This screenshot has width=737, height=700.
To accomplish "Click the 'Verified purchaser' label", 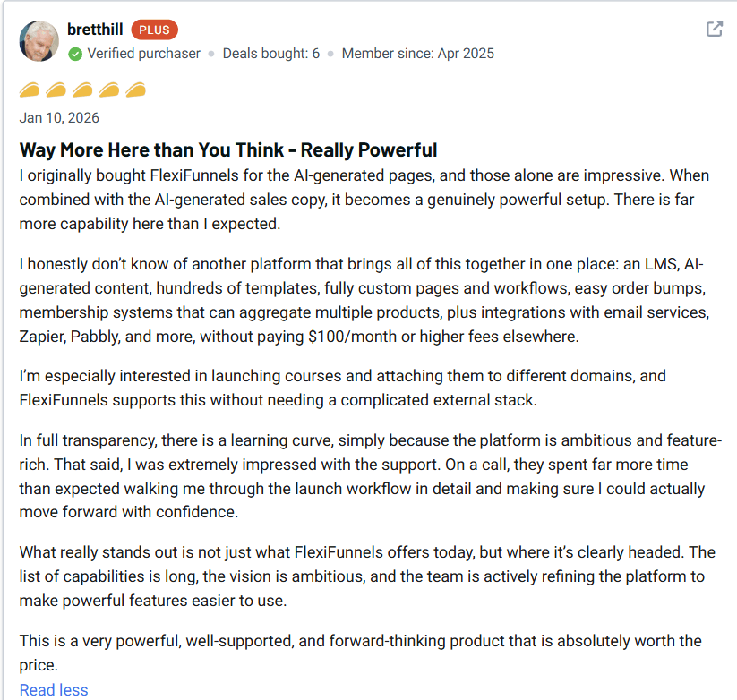I will (x=143, y=54).
